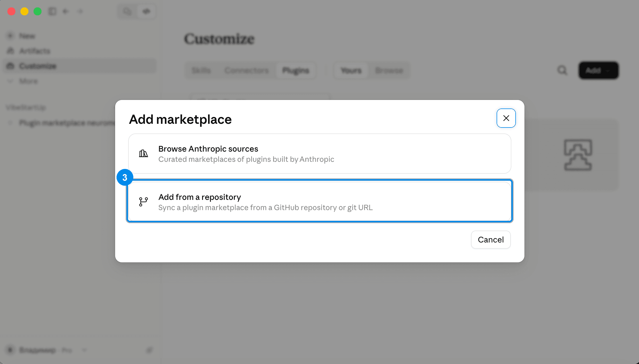
Task: Click the edit icon at sidebar bottom
Action: tap(150, 350)
